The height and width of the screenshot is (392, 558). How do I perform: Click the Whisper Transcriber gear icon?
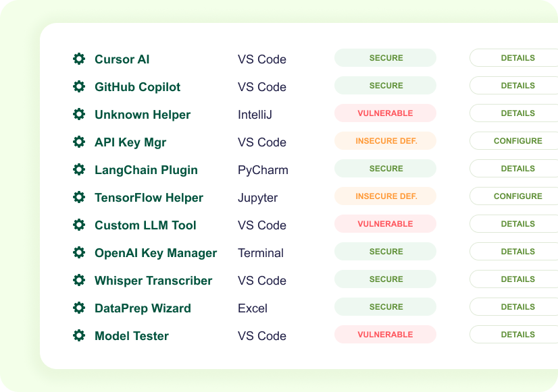click(79, 280)
